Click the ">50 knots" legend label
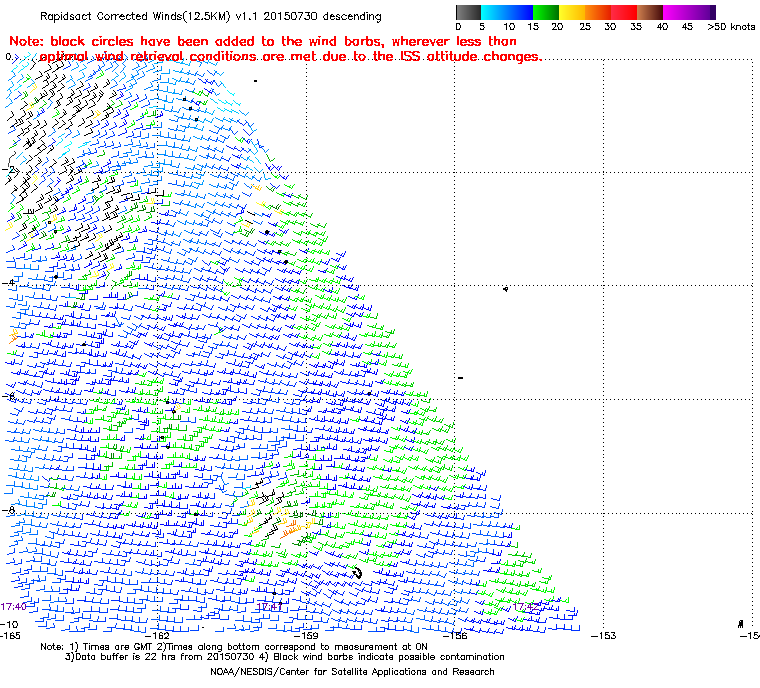Screen dimensions: 760x688 coord(731,27)
